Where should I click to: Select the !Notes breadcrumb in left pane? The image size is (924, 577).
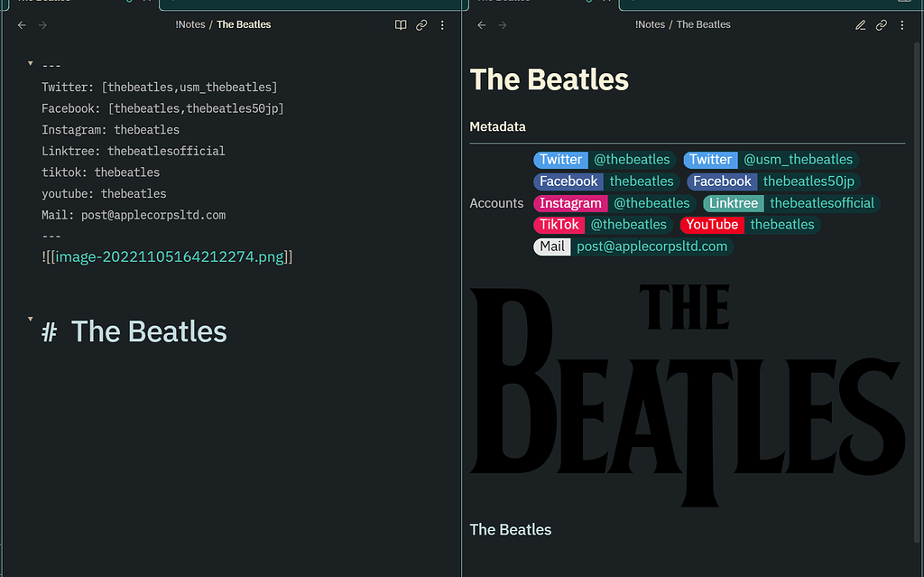coord(190,25)
